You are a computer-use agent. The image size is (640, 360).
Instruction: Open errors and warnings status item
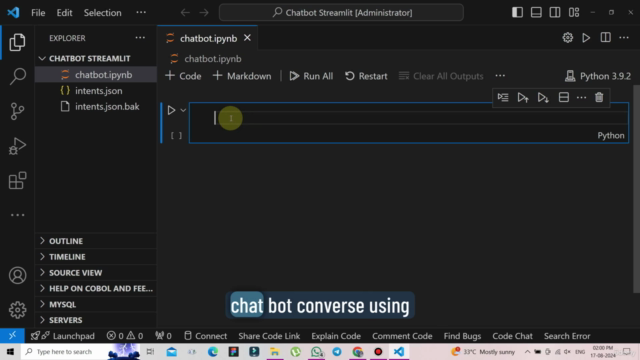pos(125,336)
